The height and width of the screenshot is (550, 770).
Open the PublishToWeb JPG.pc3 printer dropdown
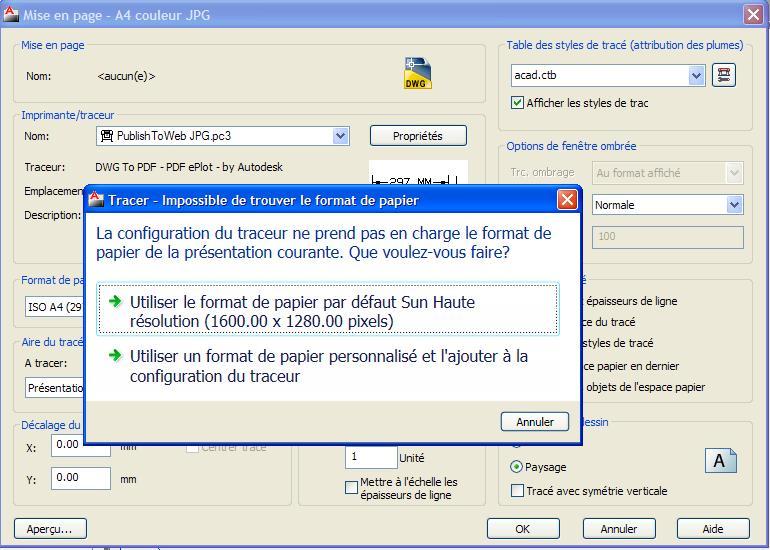coord(340,136)
